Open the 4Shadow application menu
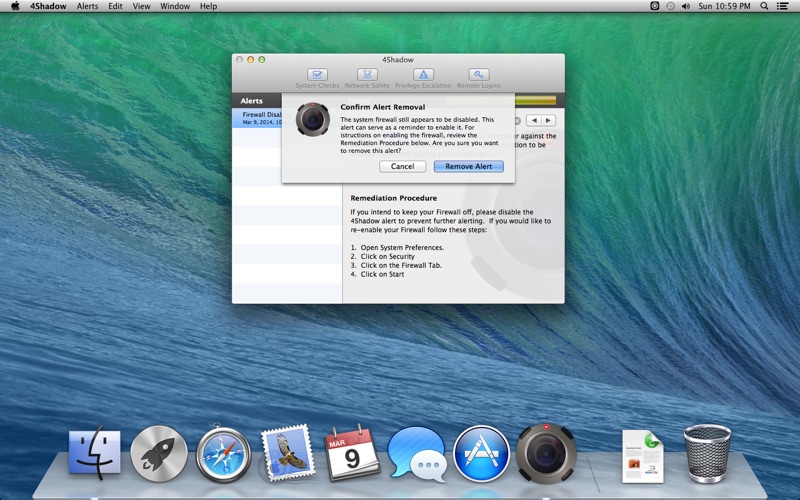The width and height of the screenshot is (800, 500). pyautogui.click(x=48, y=6)
